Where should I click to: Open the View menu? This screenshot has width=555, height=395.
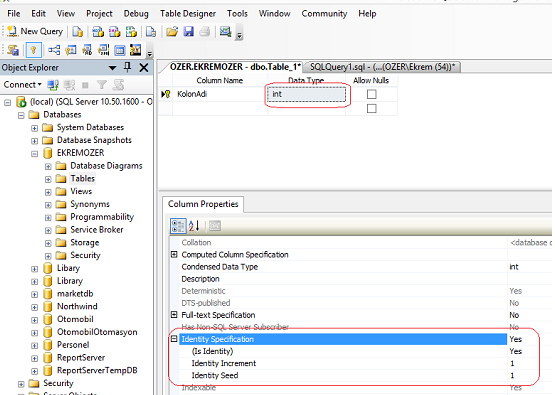coord(66,13)
